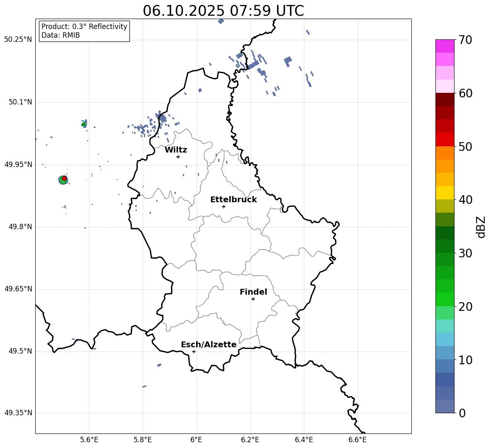This screenshot has height=448, width=491.
Task: Click the 6.6°E longitude label
Action: click(x=357, y=440)
